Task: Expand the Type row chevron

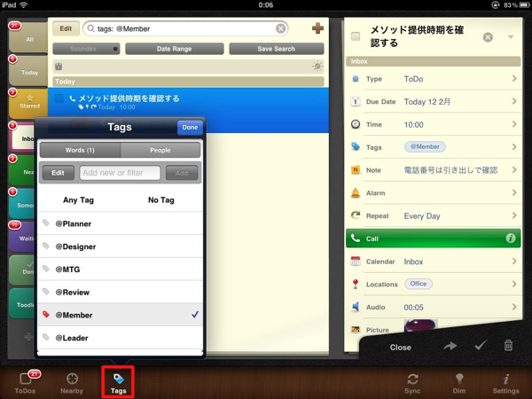Action: click(514, 79)
